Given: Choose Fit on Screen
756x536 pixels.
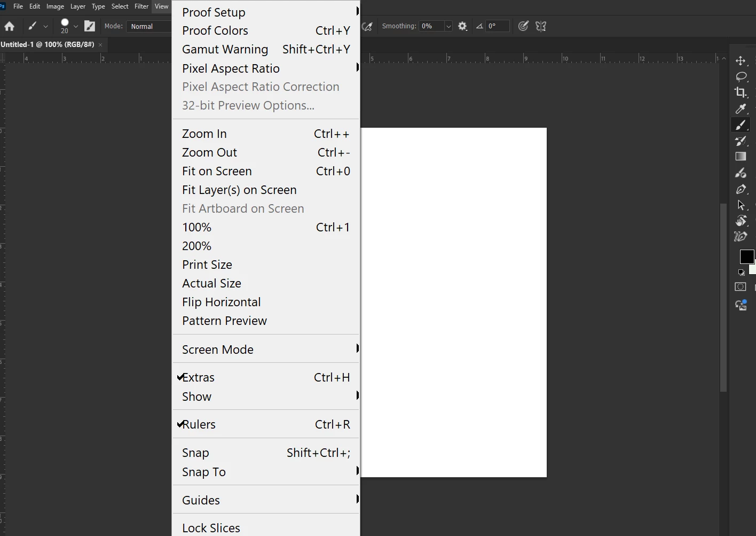Looking at the screenshot, I should coord(266,171).
